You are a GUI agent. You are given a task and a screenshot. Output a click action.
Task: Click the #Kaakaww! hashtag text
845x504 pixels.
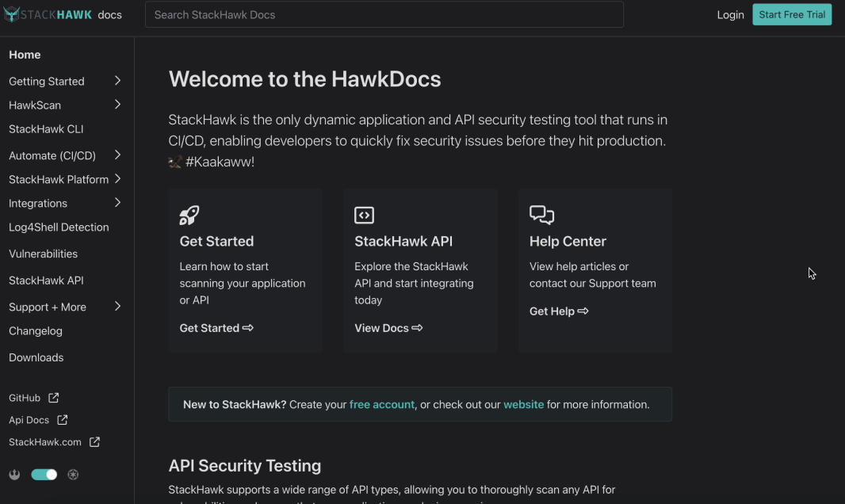point(220,162)
